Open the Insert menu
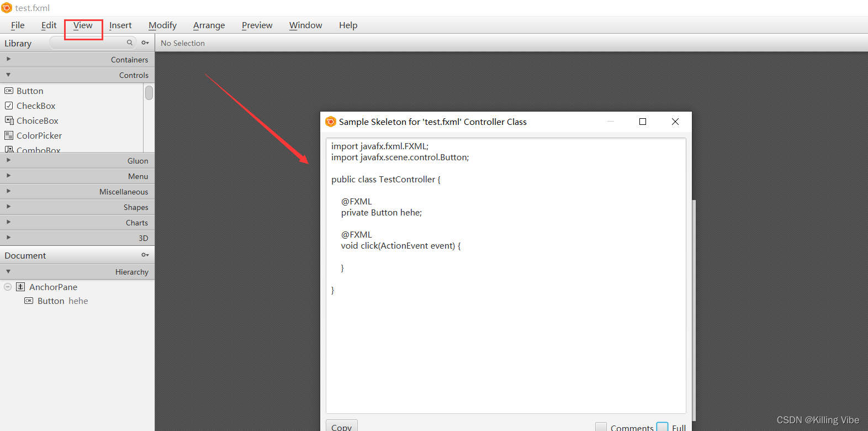Screen dimensions: 868x431 click(120, 25)
